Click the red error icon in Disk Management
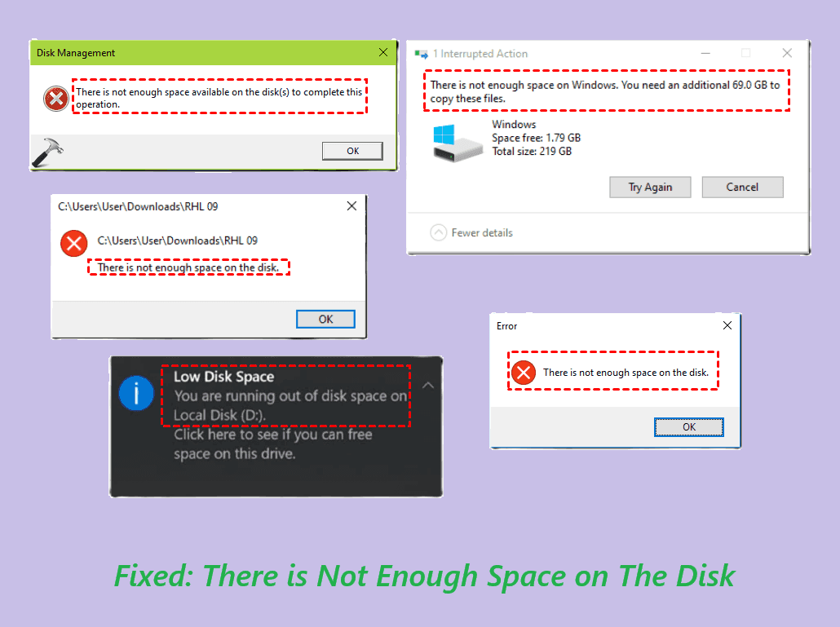The height and width of the screenshot is (627, 840). click(x=56, y=99)
